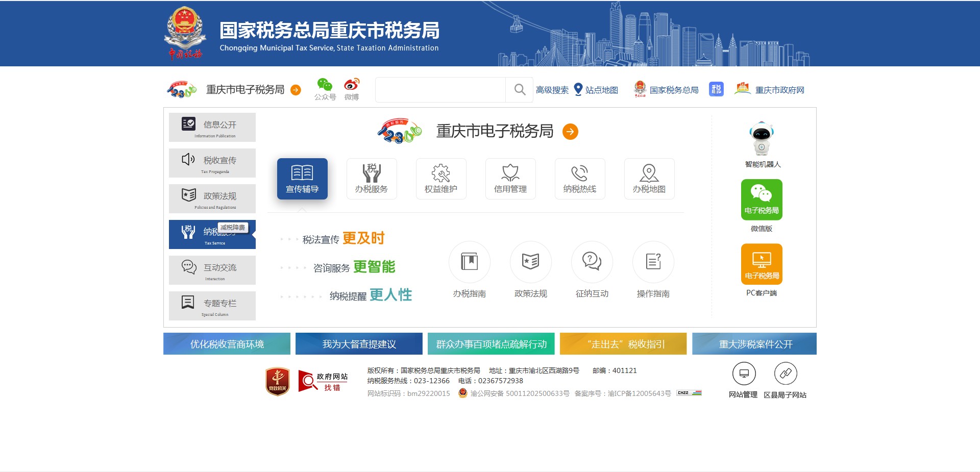Screen dimensions: 980x472
Task: Open the 办税服务 service icon
Action: click(x=372, y=179)
